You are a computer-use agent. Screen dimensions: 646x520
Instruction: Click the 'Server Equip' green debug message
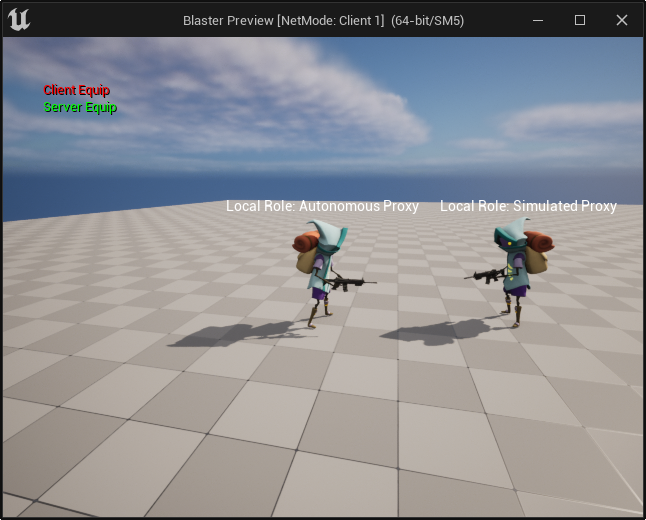80,107
